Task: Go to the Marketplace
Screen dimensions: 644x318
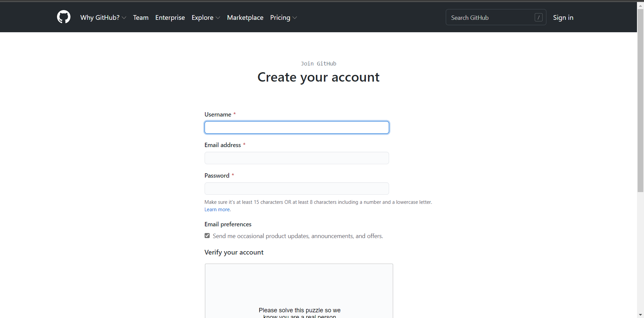Action: [x=245, y=17]
